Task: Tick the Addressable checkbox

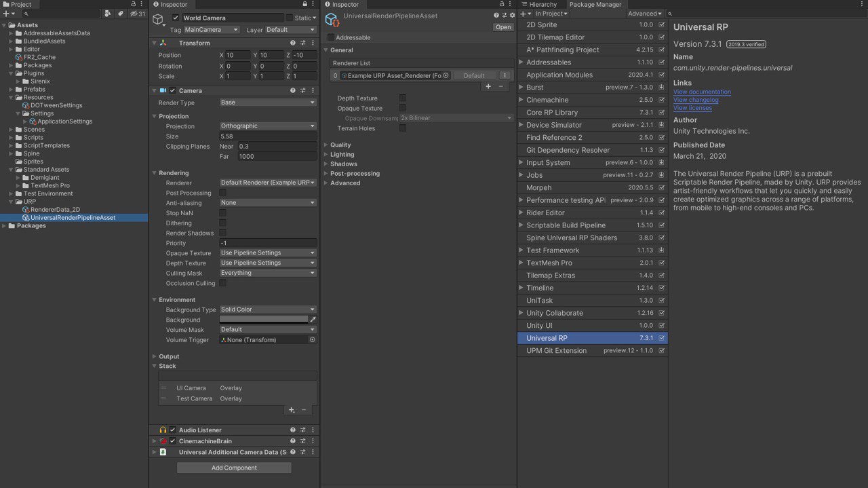Action: [330, 37]
